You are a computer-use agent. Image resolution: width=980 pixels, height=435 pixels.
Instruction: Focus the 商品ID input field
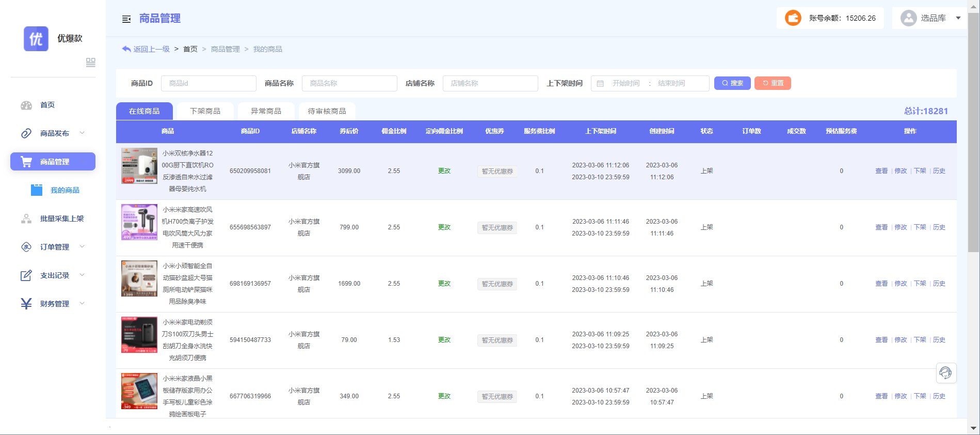(208, 83)
